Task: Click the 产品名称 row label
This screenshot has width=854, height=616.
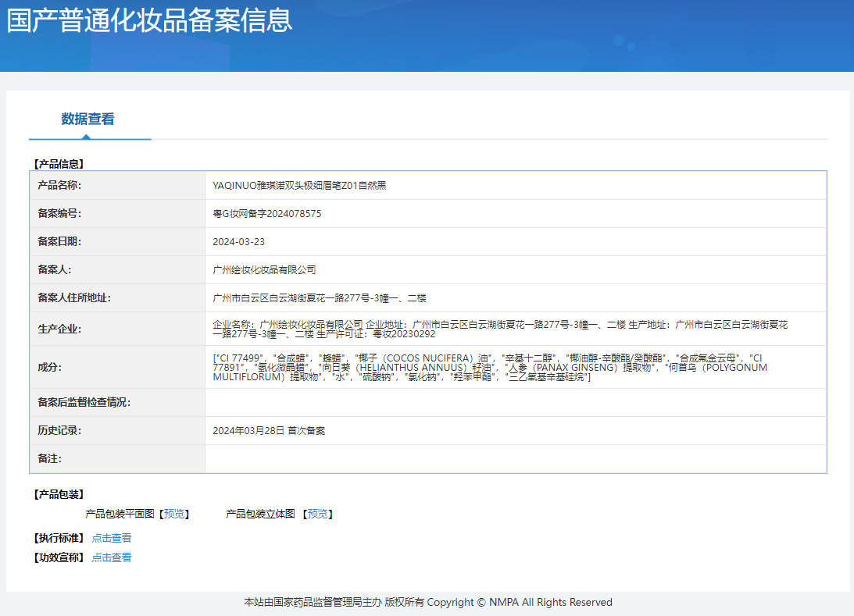Action: point(59,186)
